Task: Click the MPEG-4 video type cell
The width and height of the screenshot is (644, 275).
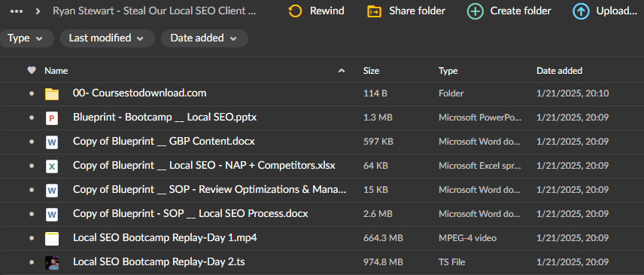Action: [x=468, y=238]
